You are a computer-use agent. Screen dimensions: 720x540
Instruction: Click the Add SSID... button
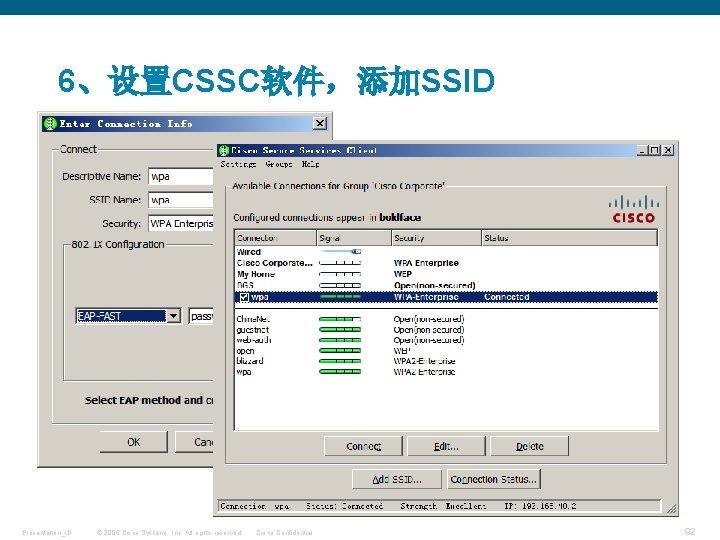[x=397, y=479]
